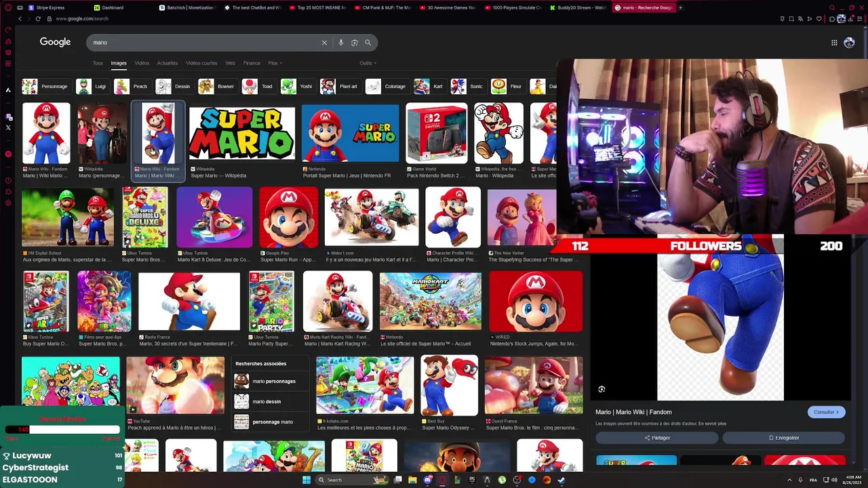This screenshot has height=488, width=868.
Task: Filter by the Bowser chip
Action: pos(217,87)
